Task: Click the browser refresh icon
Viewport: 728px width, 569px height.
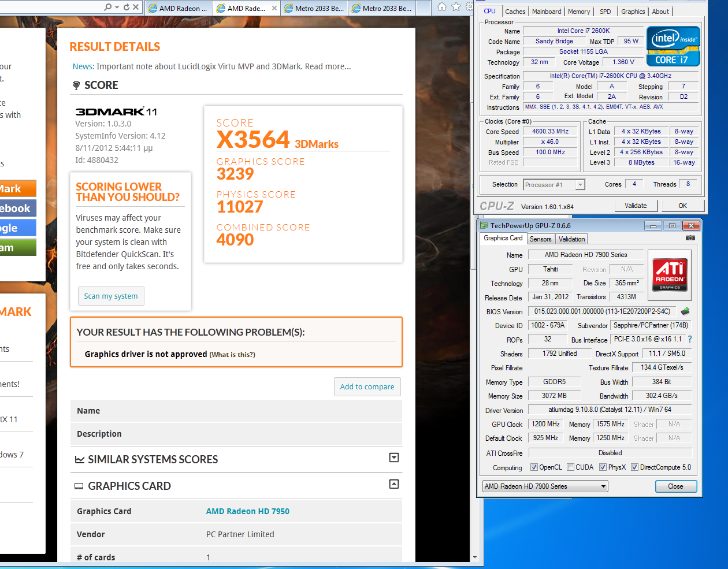Action: pyautogui.click(x=127, y=7)
